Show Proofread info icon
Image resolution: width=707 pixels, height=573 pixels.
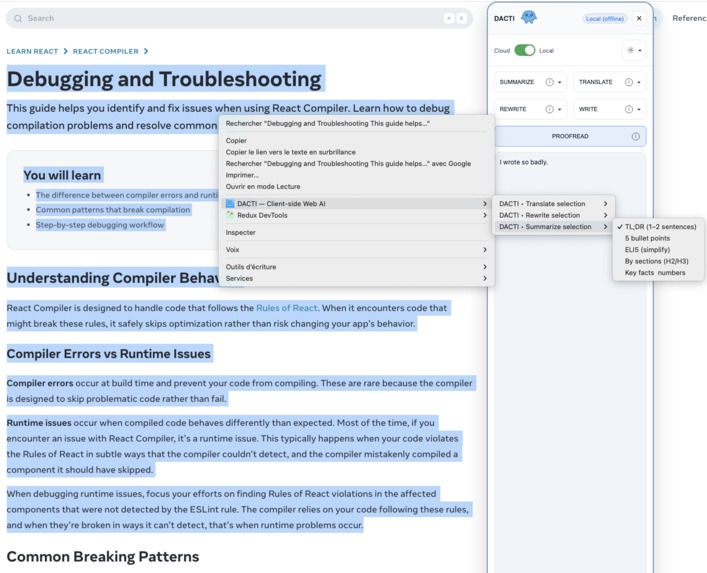coord(635,136)
